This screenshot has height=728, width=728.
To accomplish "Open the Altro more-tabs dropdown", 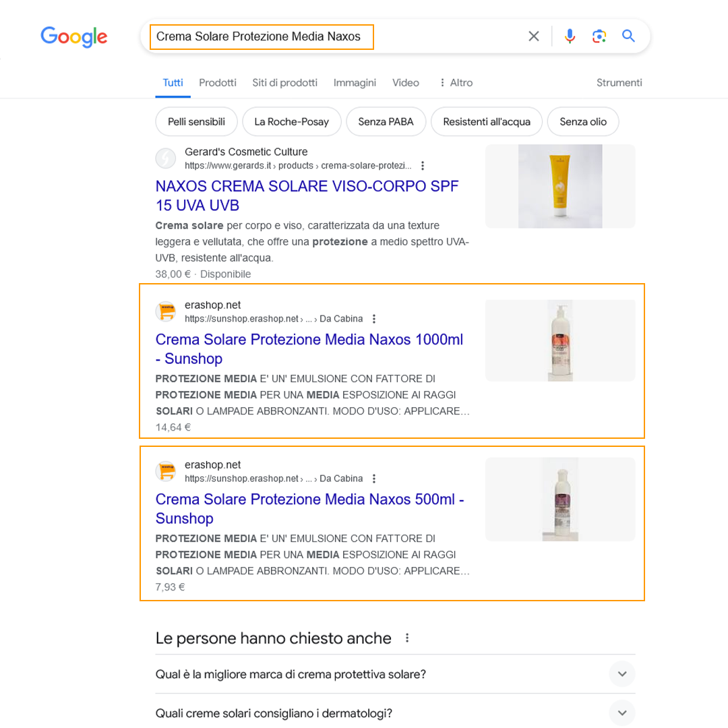I will [456, 83].
